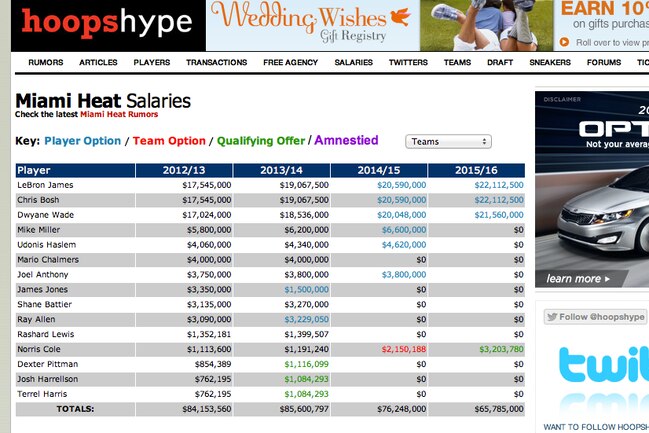Image resolution: width=649 pixels, height=433 pixels.
Task: Click Udonis Haslem's $4,620,000 player option
Action: 404,245
